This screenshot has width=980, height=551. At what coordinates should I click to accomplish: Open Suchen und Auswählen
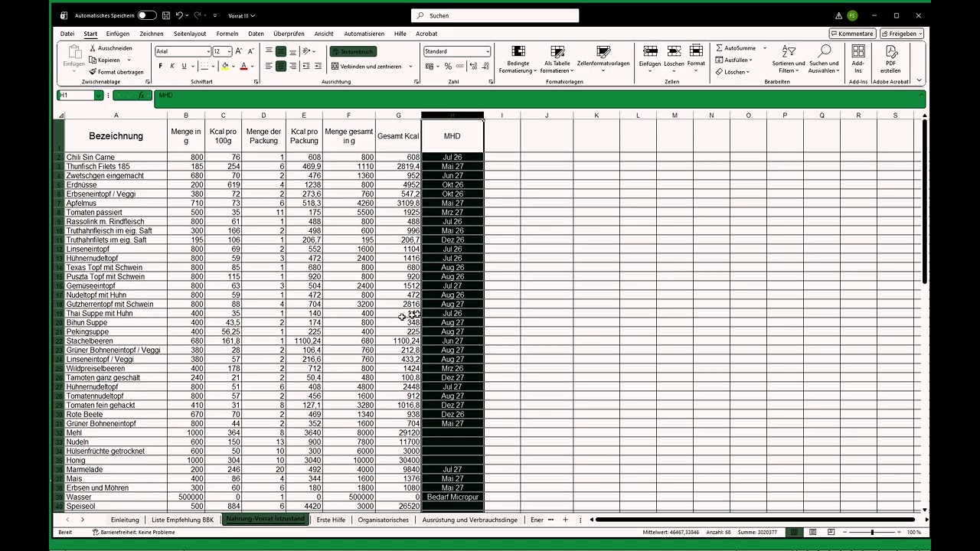coord(825,60)
